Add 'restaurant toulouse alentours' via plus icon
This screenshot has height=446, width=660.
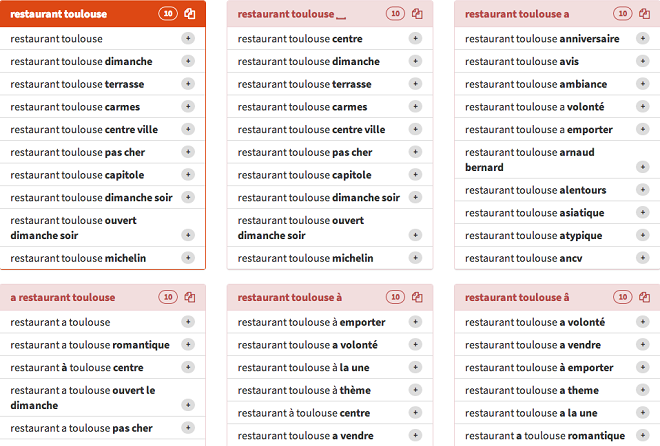(643, 190)
